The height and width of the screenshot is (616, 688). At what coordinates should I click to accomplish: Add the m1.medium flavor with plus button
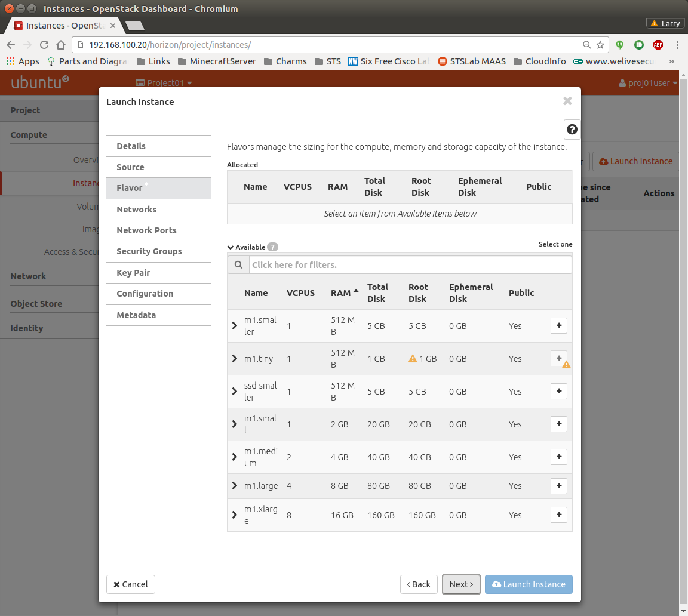click(x=558, y=457)
